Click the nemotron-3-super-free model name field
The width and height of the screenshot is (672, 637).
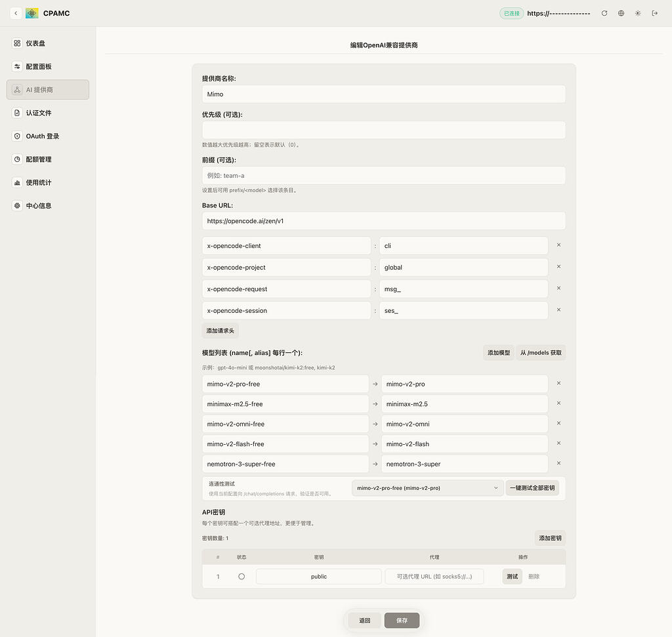(x=285, y=464)
